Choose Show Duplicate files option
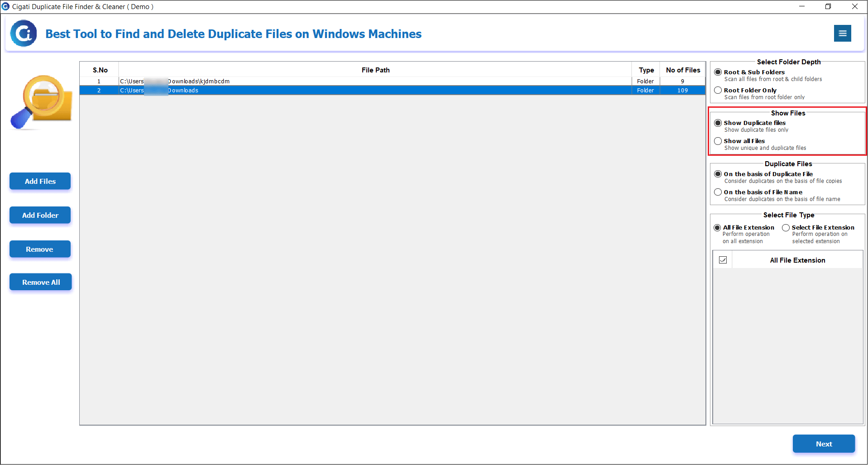868x465 pixels. click(x=718, y=123)
